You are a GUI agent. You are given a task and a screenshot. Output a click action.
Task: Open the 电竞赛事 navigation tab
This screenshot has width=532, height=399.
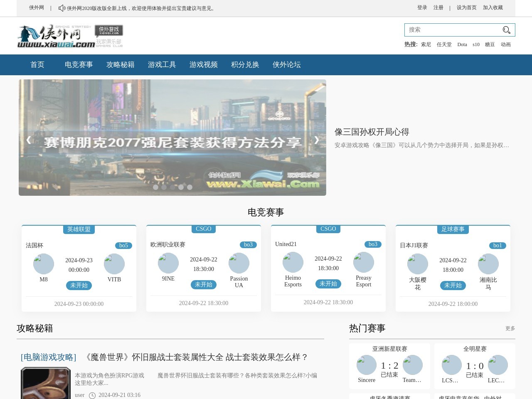(79, 65)
